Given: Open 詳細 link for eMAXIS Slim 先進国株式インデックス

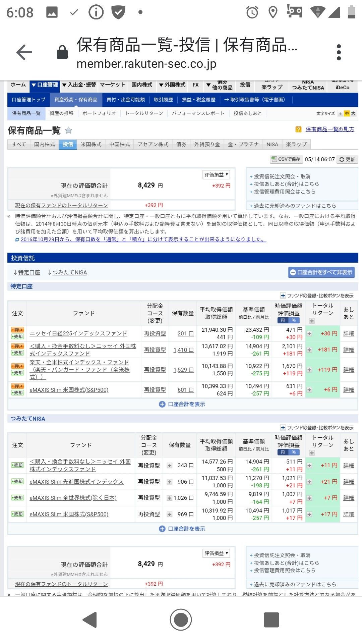Looking at the screenshot, I should click(x=349, y=482).
